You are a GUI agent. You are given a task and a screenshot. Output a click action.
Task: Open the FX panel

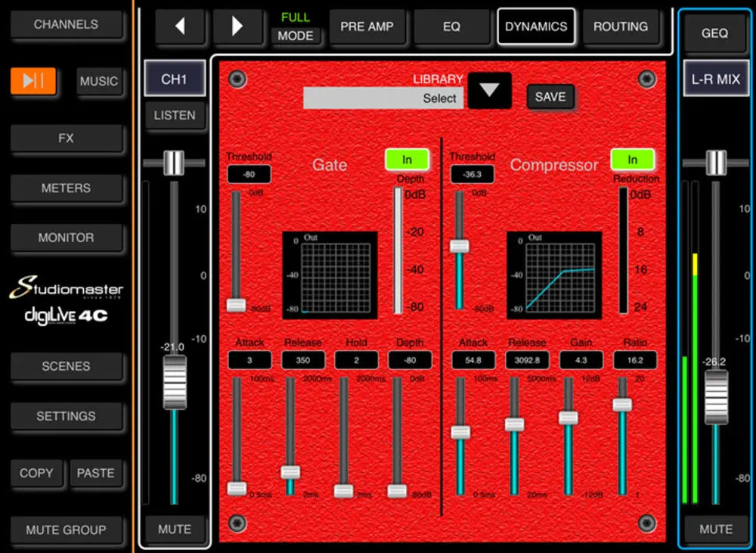[x=67, y=138]
